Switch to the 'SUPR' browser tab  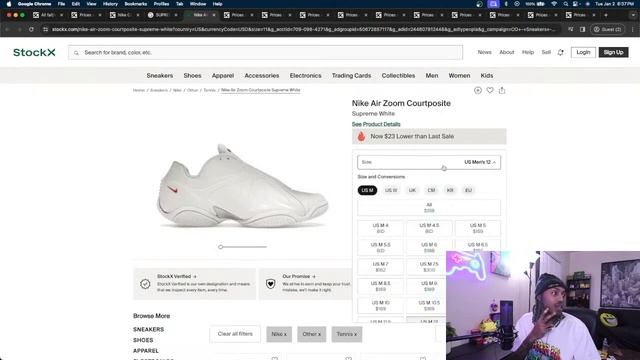click(162, 15)
